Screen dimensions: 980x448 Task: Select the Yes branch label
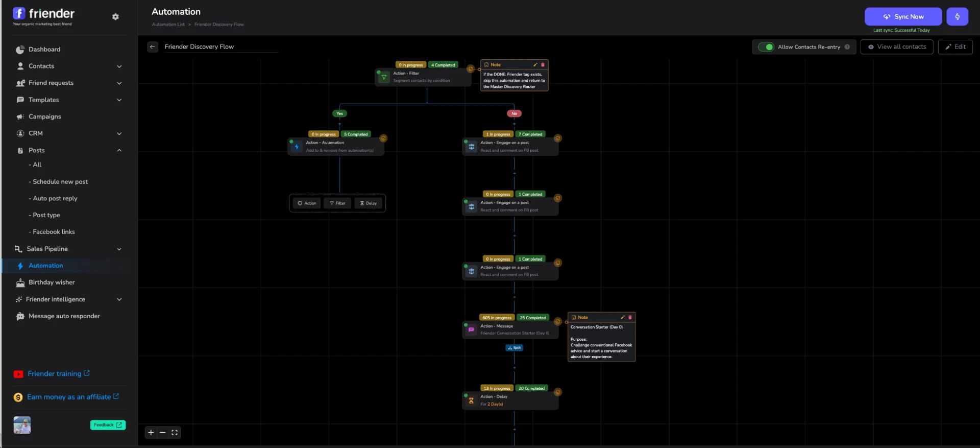tap(339, 114)
